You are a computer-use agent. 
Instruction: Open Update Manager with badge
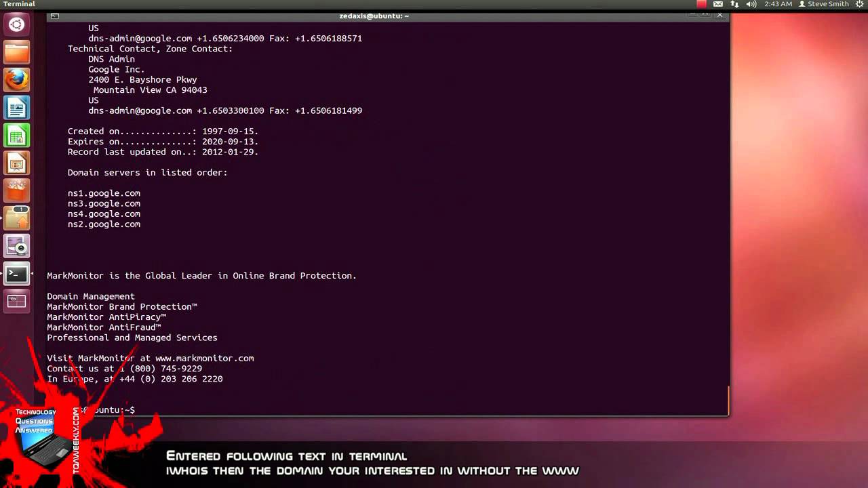(17, 218)
